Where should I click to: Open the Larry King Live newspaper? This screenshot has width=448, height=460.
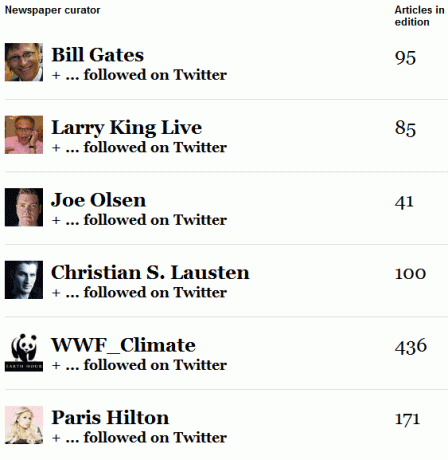(126, 128)
